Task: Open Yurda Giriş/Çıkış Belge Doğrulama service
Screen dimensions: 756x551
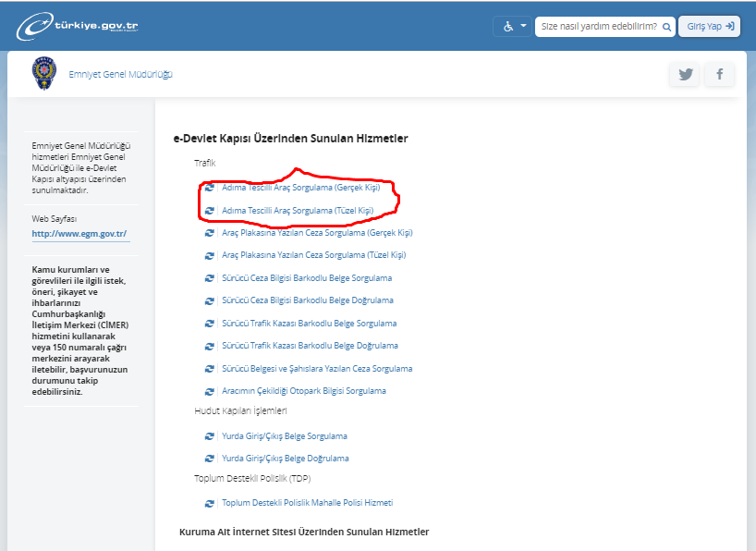Action: coord(285,459)
